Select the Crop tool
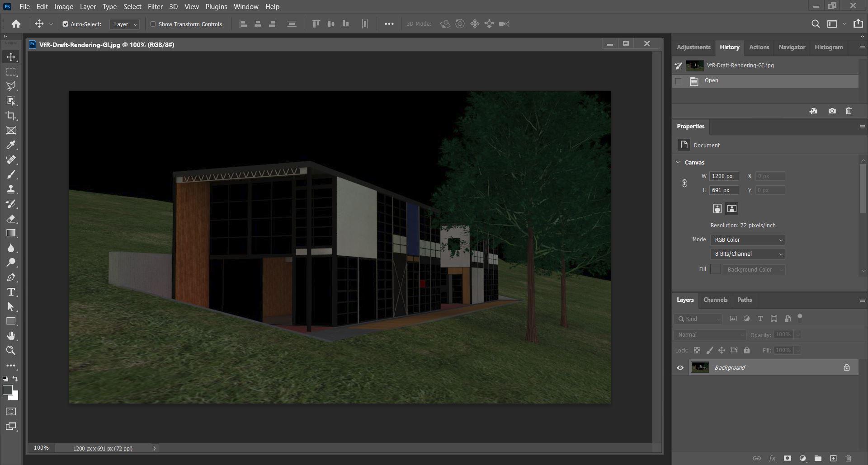This screenshot has height=465, width=868. [x=11, y=116]
